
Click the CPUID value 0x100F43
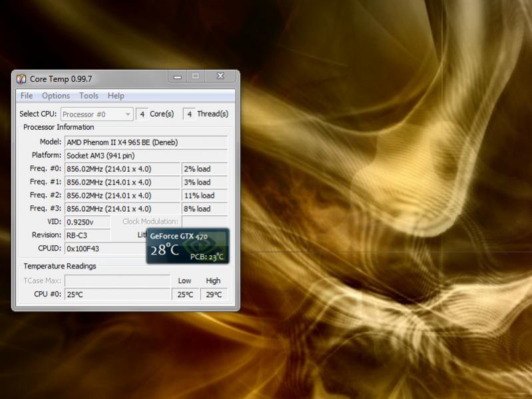point(105,248)
